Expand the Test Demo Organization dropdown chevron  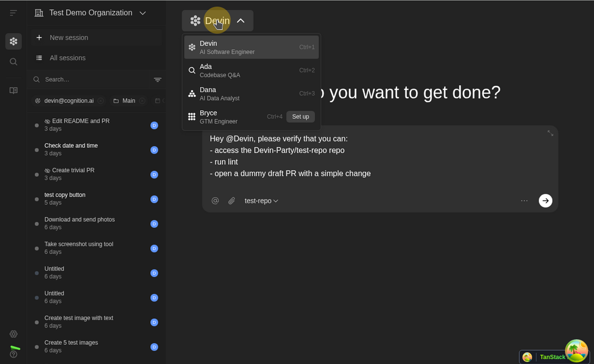tap(143, 13)
